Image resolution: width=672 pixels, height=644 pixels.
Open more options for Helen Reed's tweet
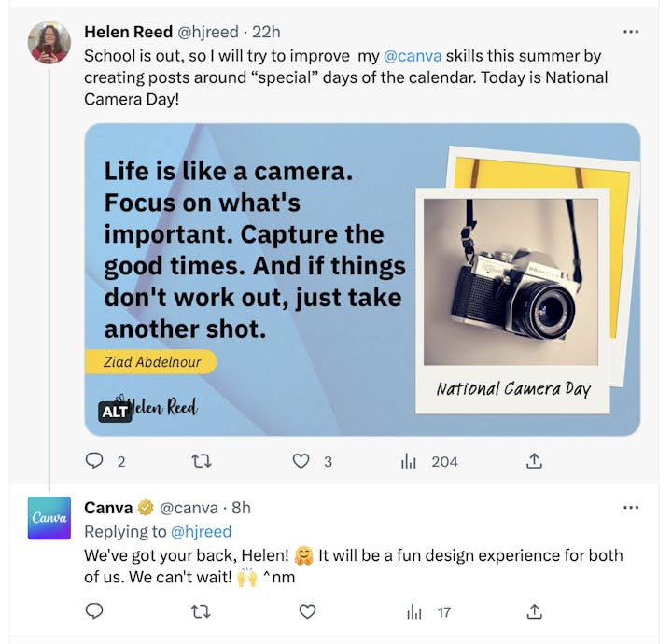pyautogui.click(x=631, y=32)
